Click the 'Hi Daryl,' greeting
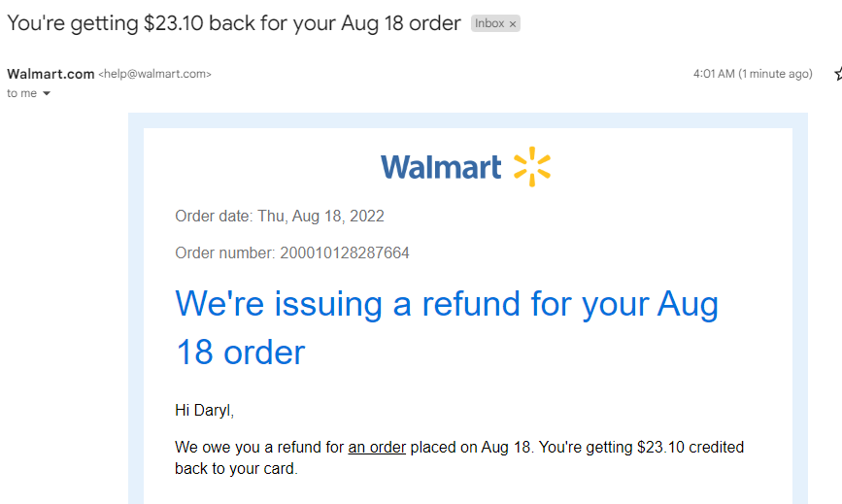The height and width of the screenshot is (504, 842). (204, 411)
